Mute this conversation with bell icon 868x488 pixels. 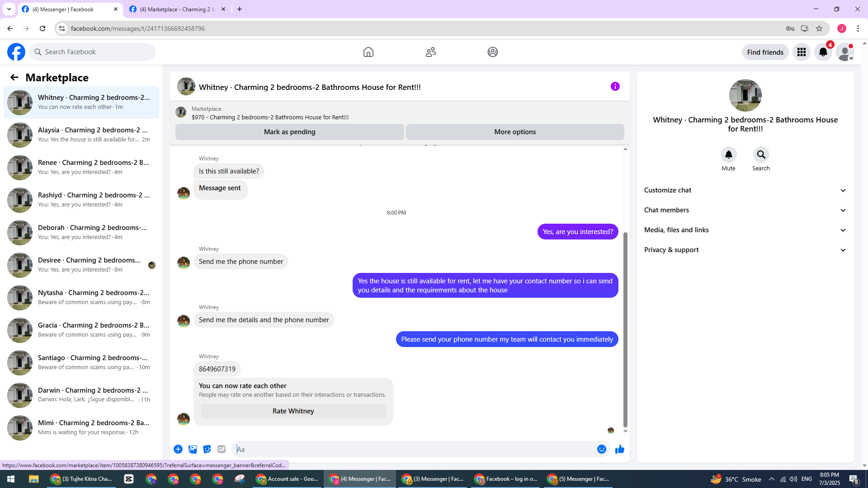pos(728,155)
